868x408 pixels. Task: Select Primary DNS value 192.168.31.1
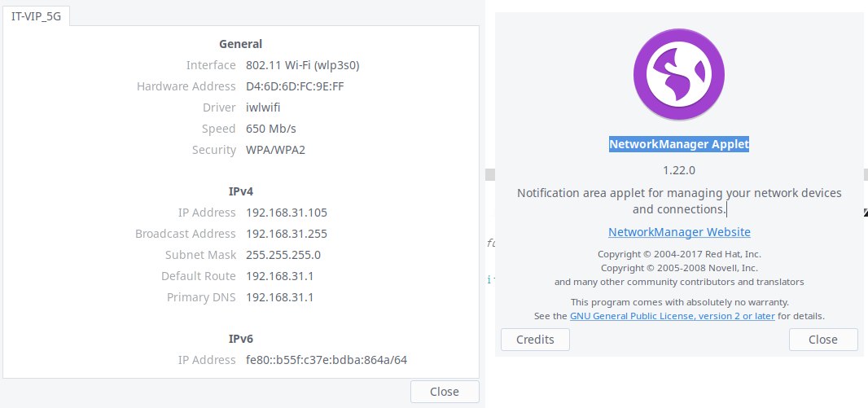[279, 297]
